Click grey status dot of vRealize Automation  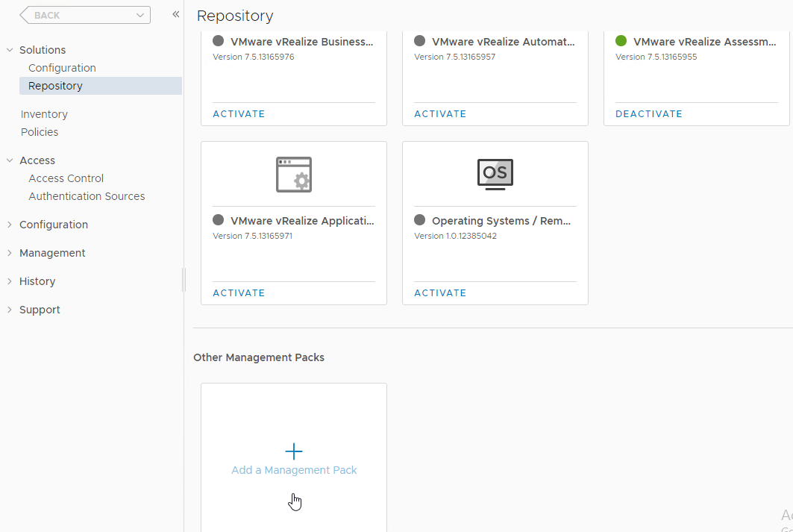pos(419,41)
